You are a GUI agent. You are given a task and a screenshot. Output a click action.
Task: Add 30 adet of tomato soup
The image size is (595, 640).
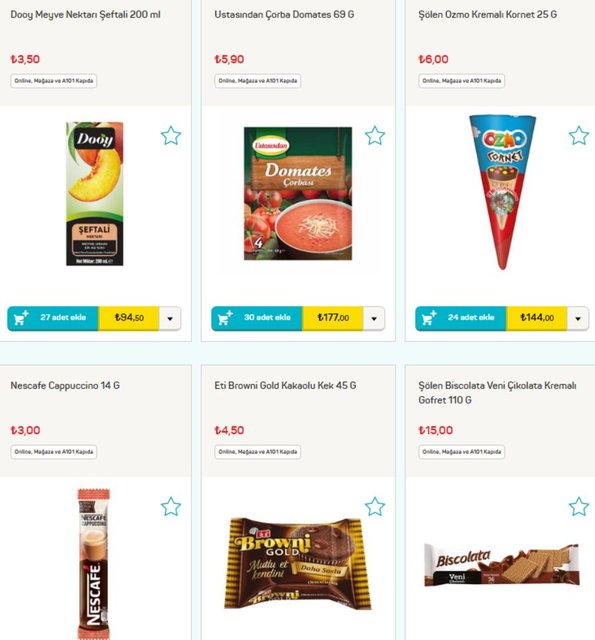point(257,318)
